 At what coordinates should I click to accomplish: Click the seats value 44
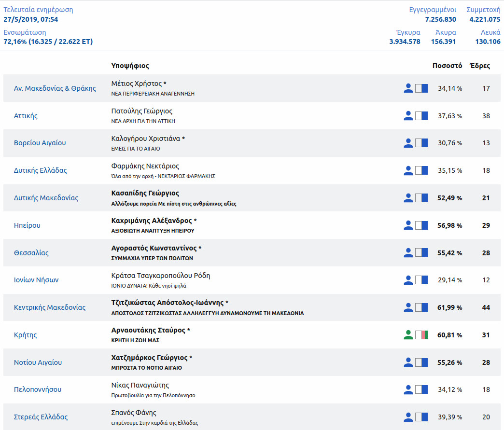486,307
